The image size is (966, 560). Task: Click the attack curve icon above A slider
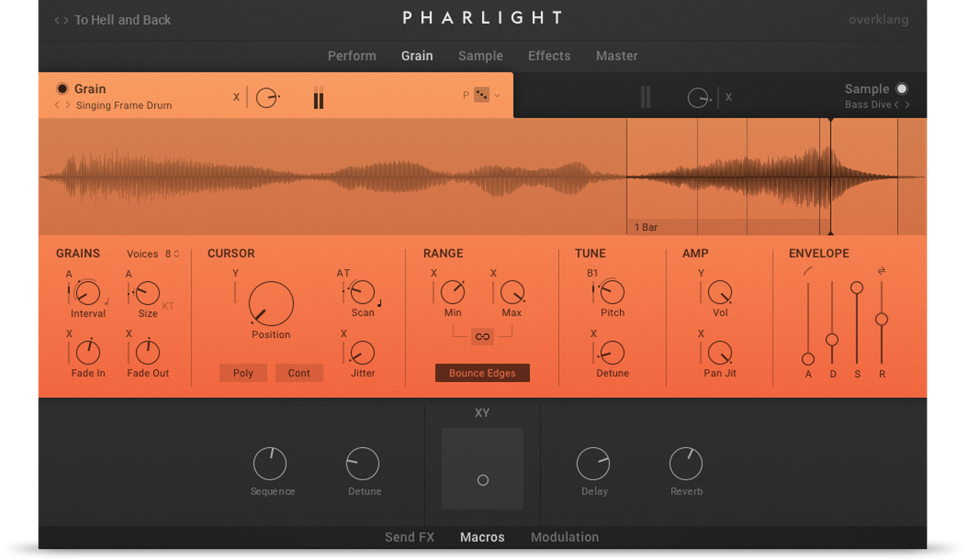point(807,271)
